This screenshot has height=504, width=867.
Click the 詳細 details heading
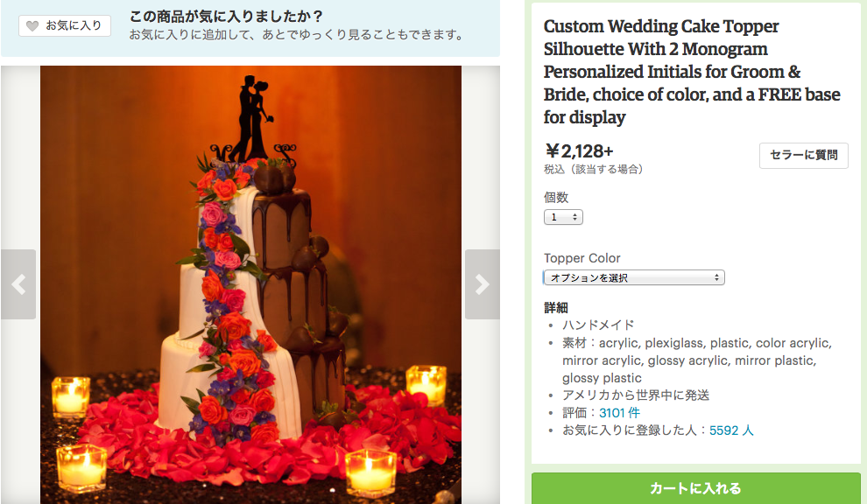(556, 307)
